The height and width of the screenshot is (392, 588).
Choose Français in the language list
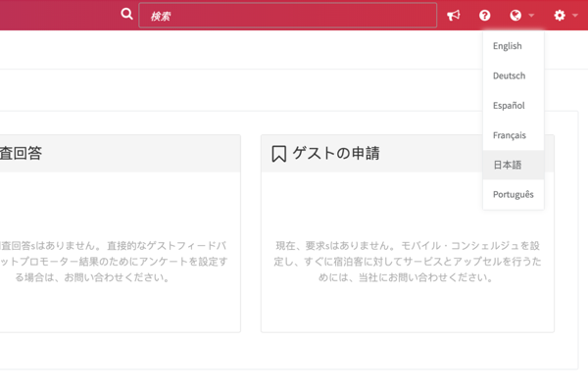click(x=514, y=135)
